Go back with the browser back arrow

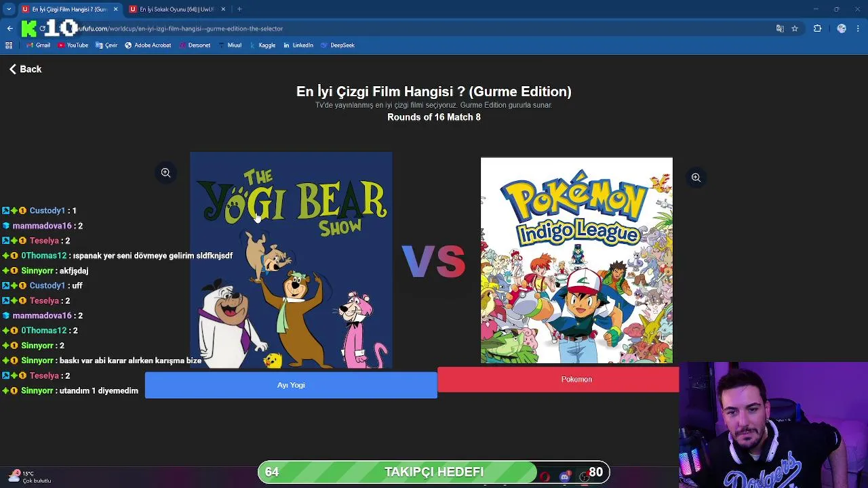coord(9,28)
